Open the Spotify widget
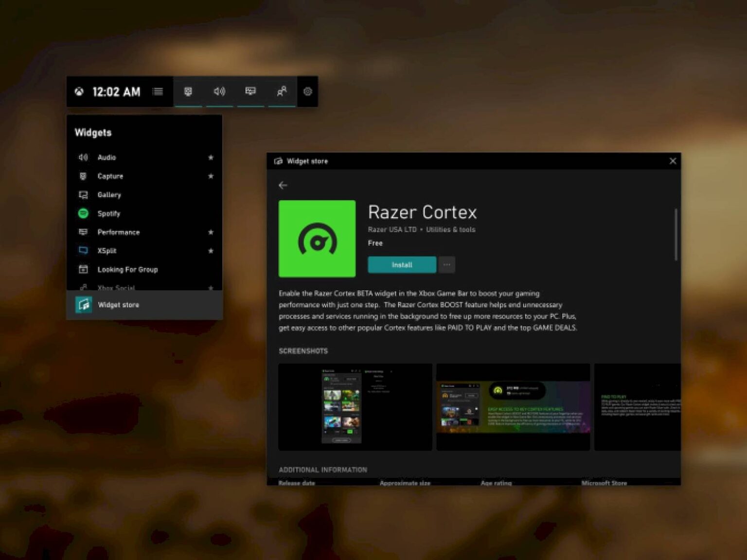Screen dimensions: 747x560 tap(144, 213)
